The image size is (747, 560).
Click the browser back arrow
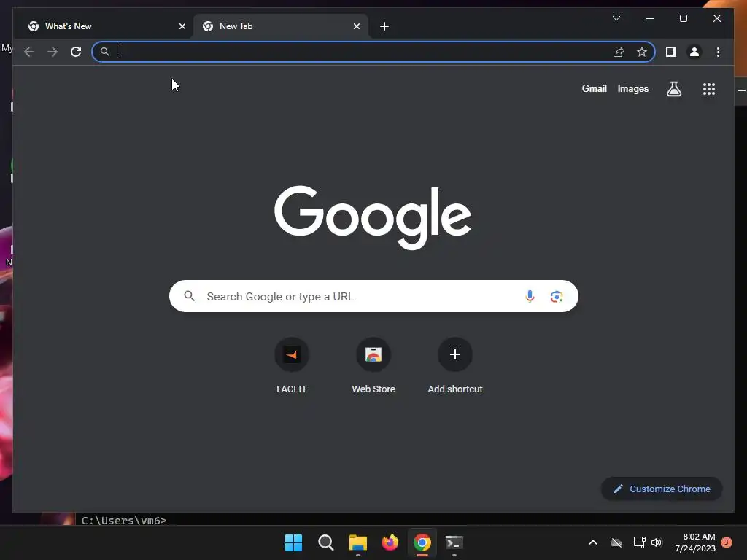pyautogui.click(x=29, y=52)
